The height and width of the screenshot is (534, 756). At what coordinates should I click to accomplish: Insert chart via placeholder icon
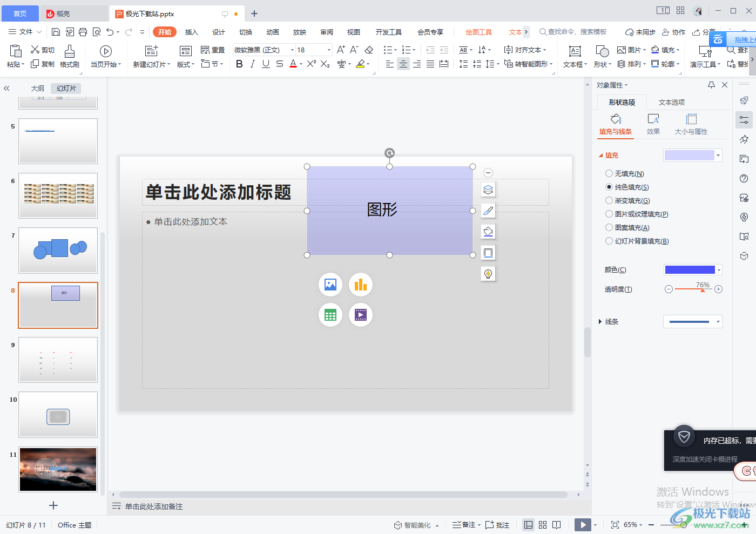click(361, 285)
